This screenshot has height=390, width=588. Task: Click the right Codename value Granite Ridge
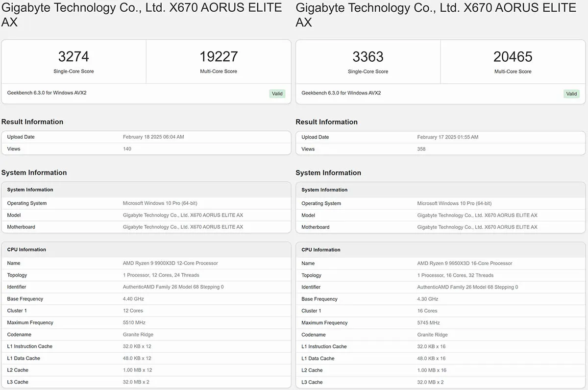coord(433,335)
